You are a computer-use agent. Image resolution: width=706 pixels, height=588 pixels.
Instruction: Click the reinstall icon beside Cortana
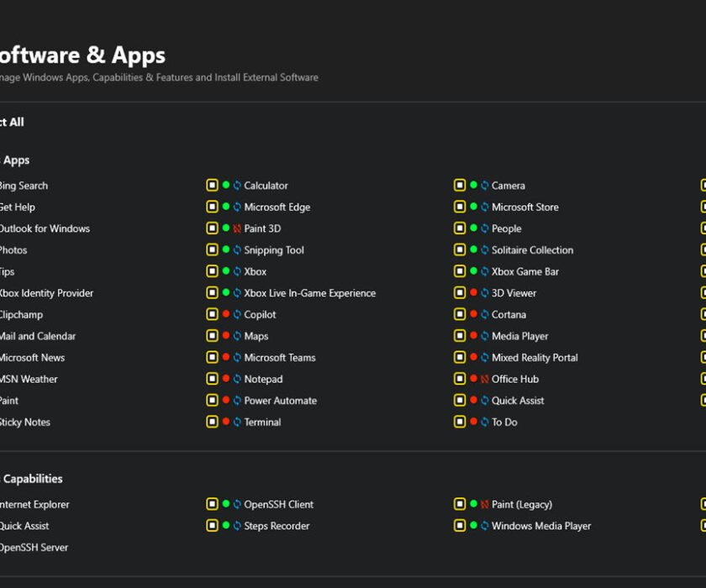pyautogui.click(x=485, y=314)
